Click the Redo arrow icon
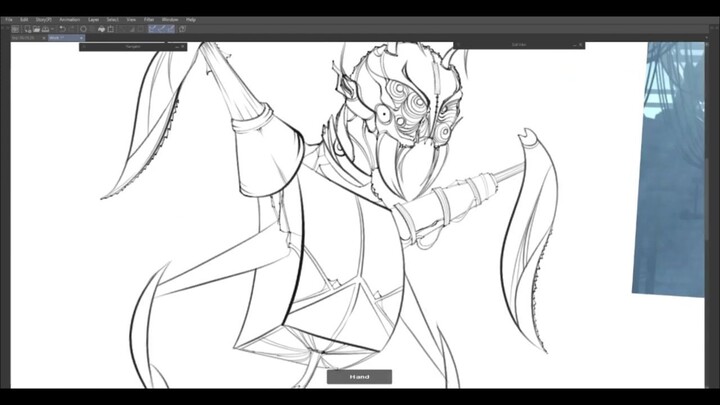Screen dimensions: 720x405 tap(72, 29)
